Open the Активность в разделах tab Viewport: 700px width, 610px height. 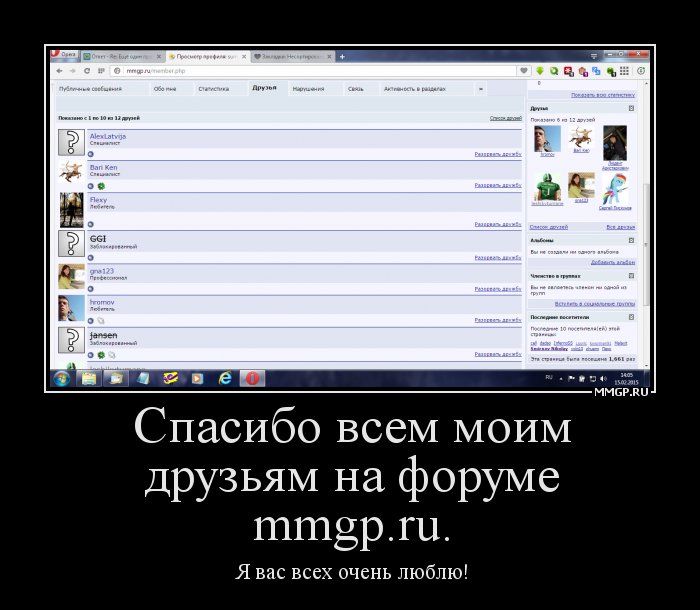[415, 89]
